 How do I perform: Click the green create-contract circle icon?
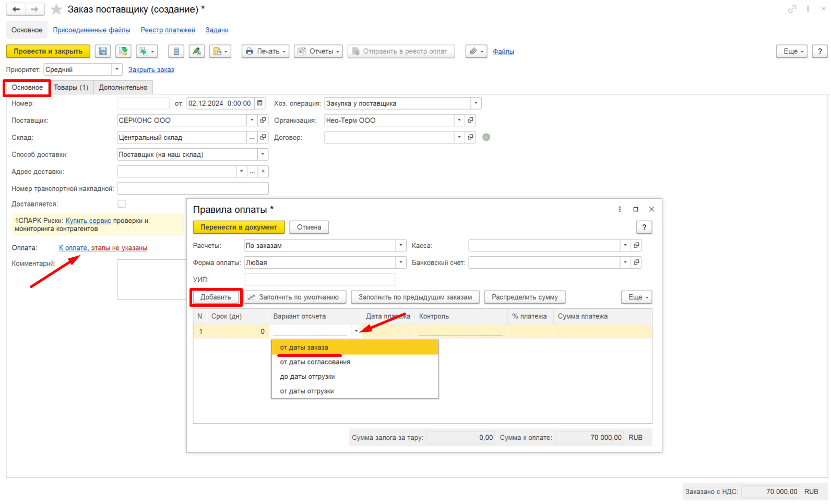pyautogui.click(x=486, y=137)
